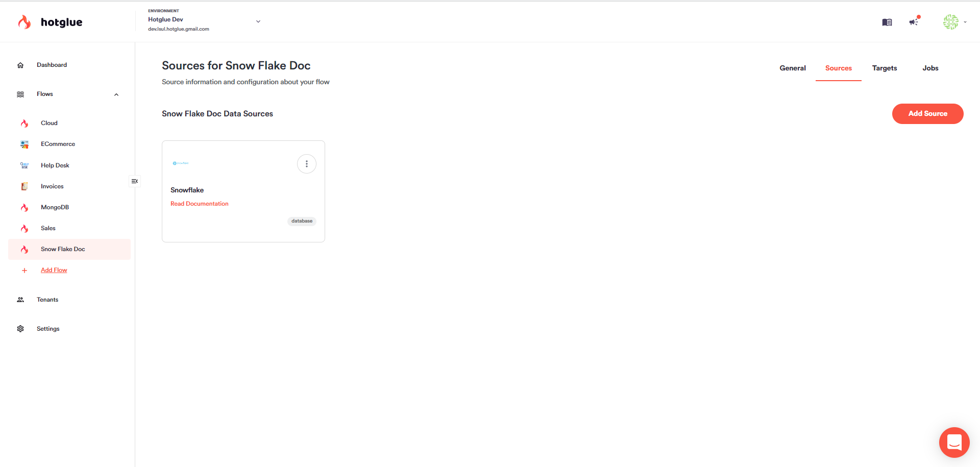Screen dimensions: 980x467
Task: Click the Flows stack icon
Action: click(x=20, y=94)
